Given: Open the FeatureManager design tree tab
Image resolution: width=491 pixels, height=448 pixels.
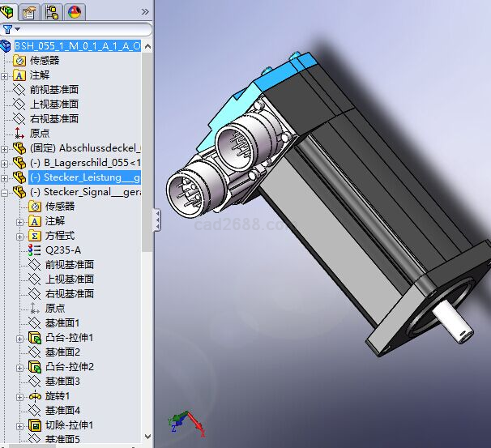Looking at the screenshot, I should point(9,11).
